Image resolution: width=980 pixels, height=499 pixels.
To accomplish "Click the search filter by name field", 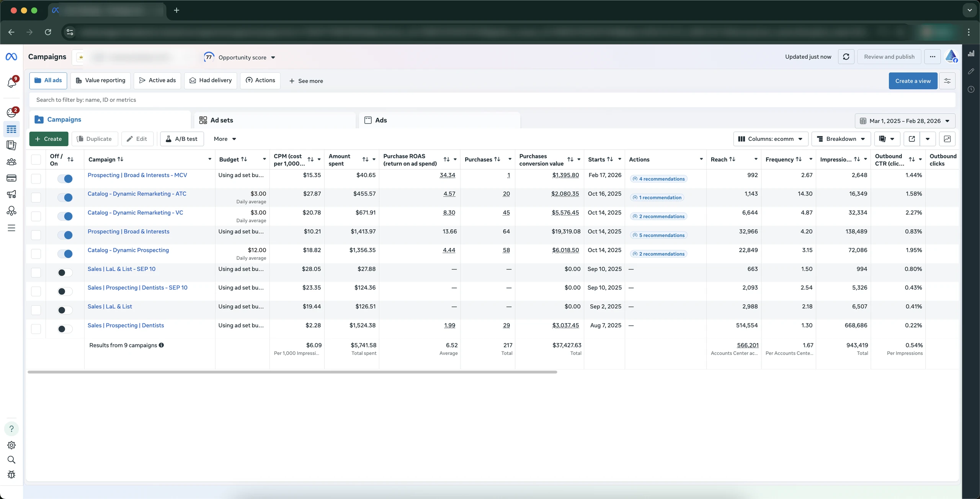I will (x=492, y=100).
